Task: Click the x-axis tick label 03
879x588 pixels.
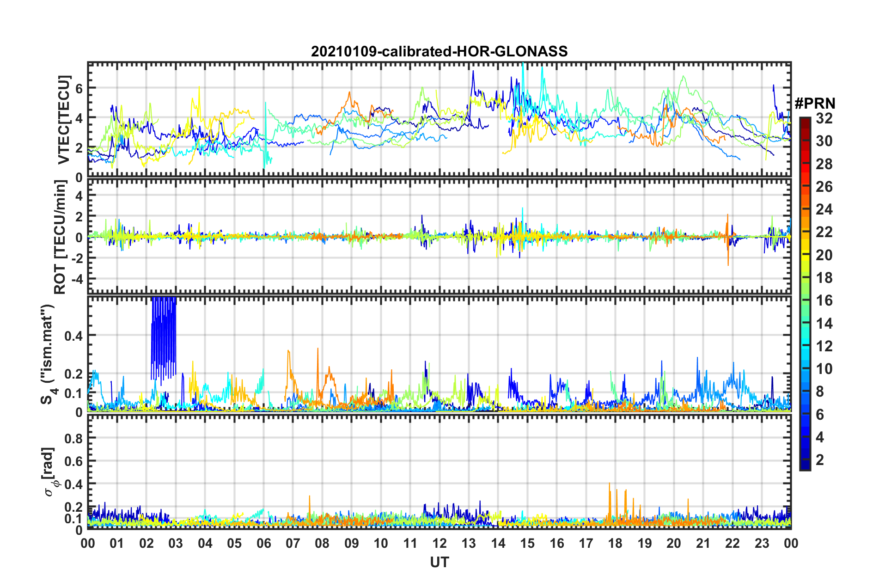Action: [176, 543]
